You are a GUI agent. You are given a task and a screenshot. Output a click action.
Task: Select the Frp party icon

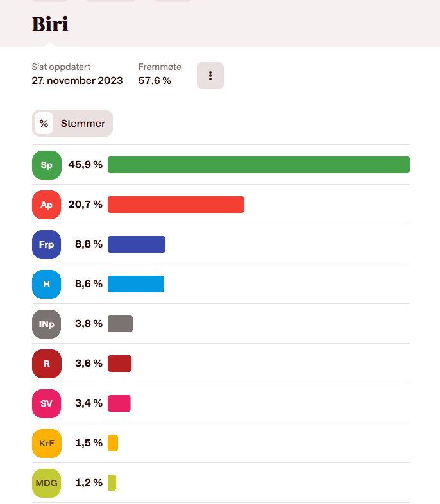pyautogui.click(x=47, y=244)
